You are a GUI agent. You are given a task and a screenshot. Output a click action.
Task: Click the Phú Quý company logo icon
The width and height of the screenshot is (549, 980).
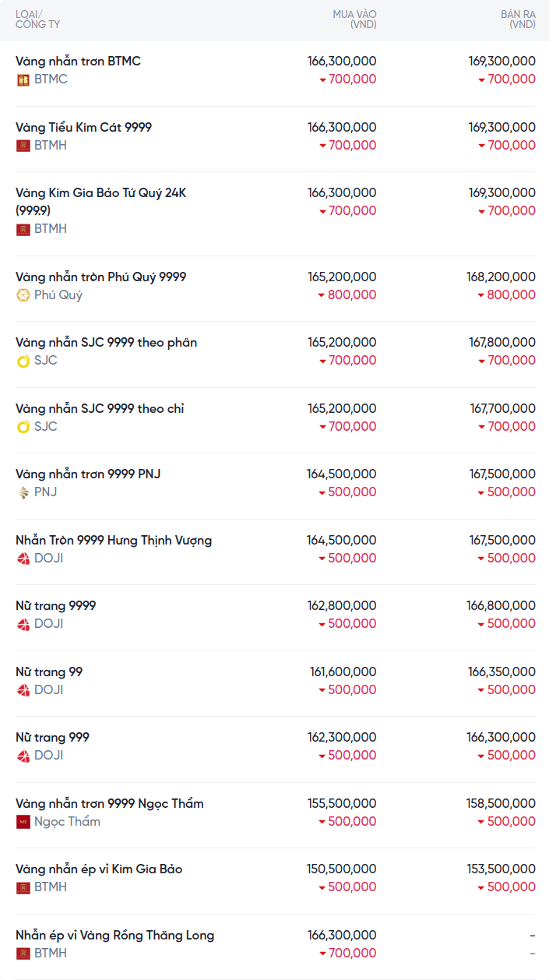(23, 295)
